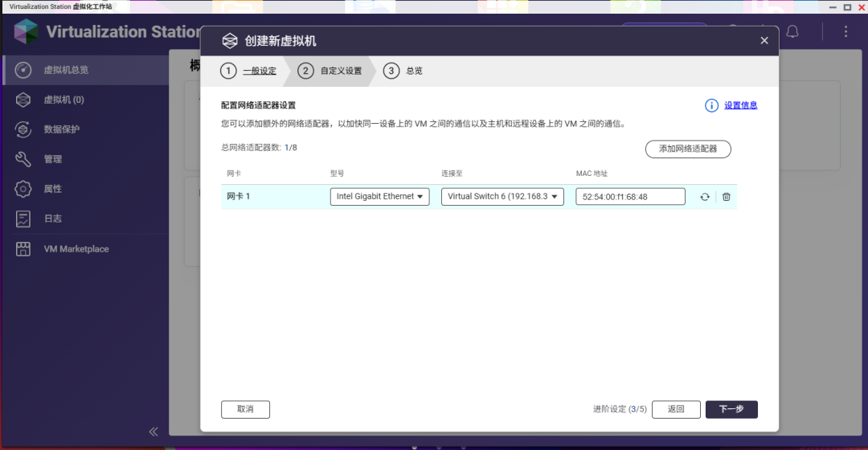Click the 虚拟机 (0) stack icon
Image resolution: width=868 pixels, height=450 pixels.
[23, 100]
